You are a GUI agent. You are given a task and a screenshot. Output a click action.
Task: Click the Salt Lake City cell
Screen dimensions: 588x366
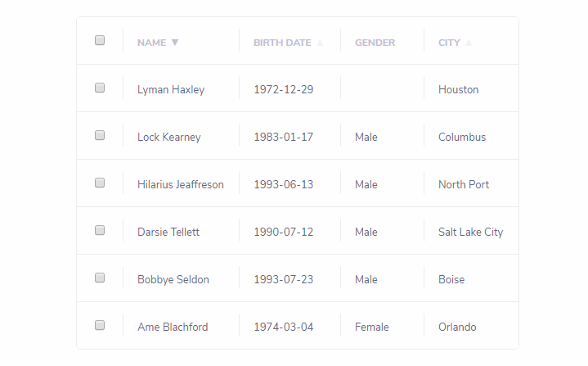470,232
